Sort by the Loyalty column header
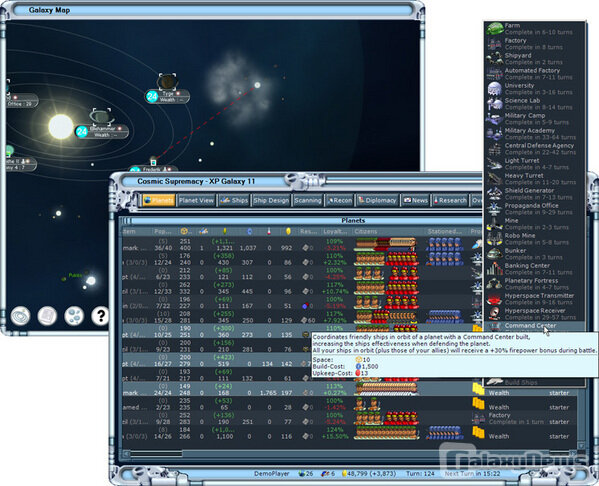599x486 pixels. [x=335, y=232]
